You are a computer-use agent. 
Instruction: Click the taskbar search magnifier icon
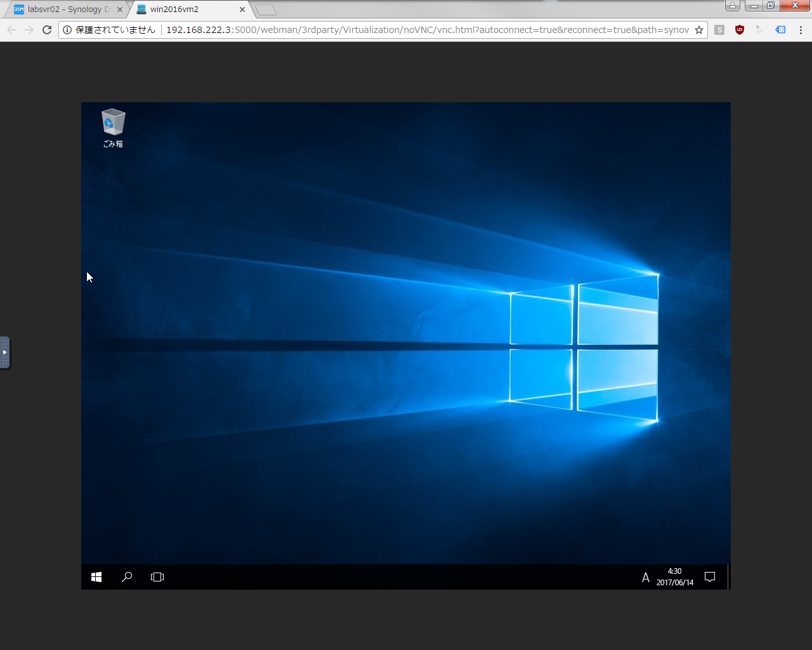pos(127,577)
